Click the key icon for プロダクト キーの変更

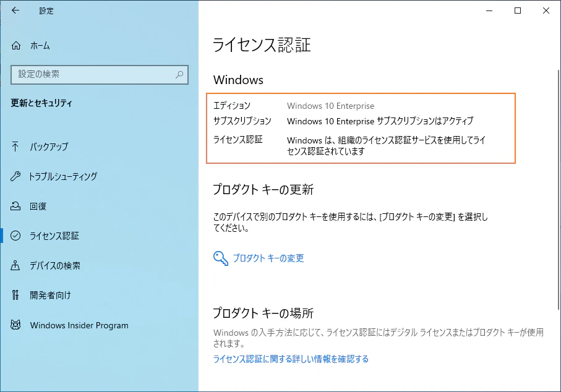pos(220,258)
